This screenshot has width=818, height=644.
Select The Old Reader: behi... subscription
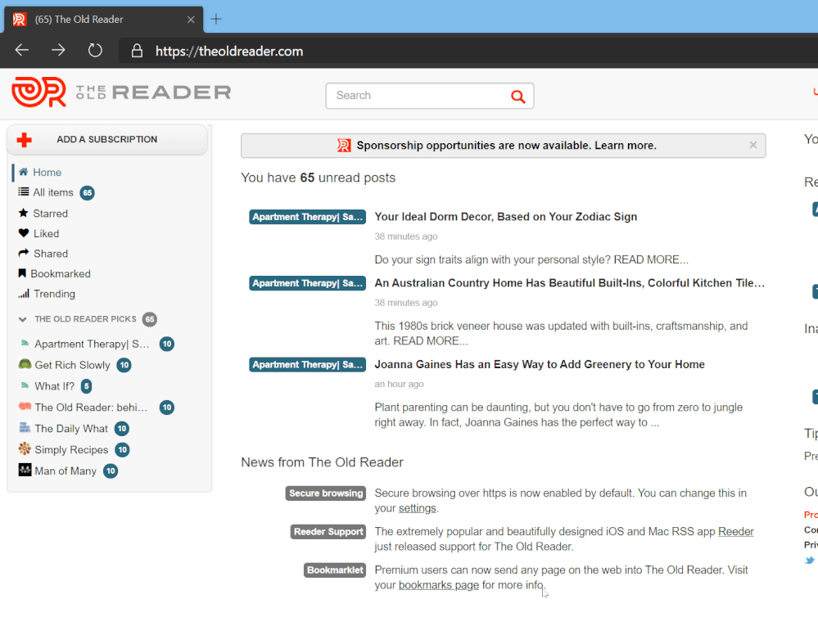pos(91,408)
